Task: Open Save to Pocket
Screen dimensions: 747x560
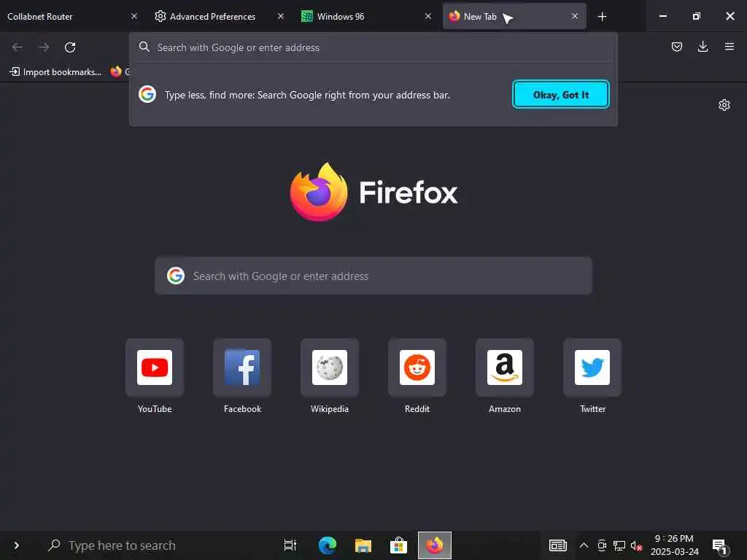Action: (676, 47)
